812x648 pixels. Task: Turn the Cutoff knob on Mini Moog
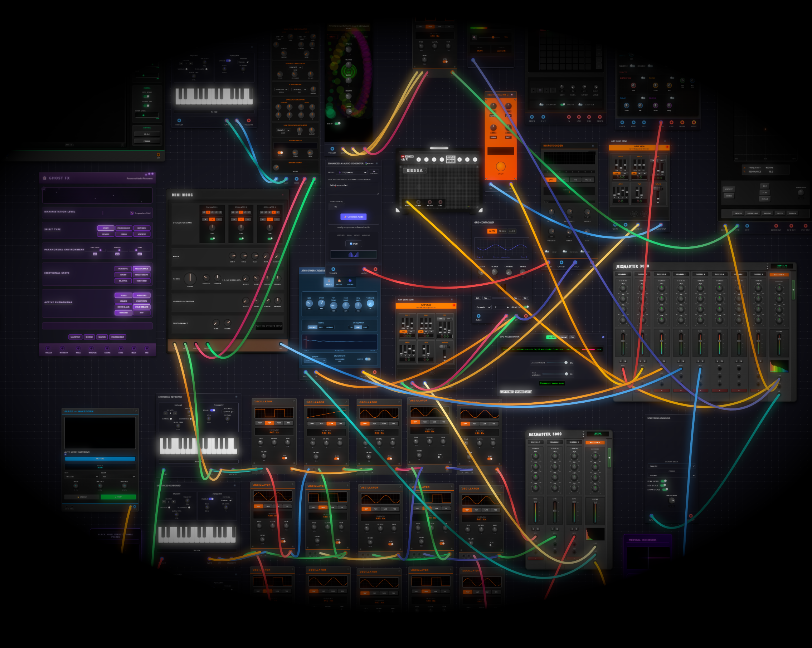pos(190,279)
